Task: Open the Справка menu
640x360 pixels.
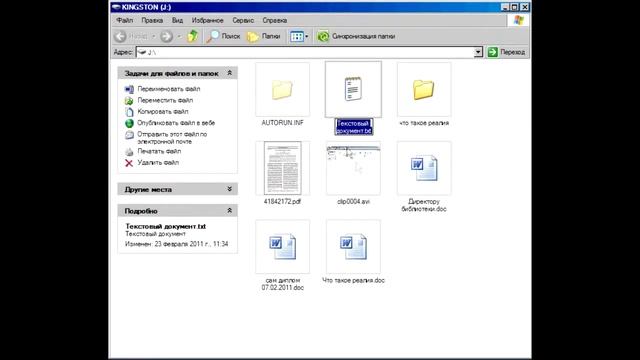Action: point(274,20)
